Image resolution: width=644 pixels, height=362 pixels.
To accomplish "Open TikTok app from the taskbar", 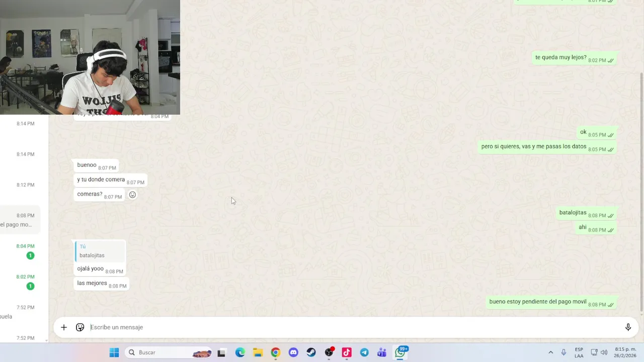I will pyautogui.click(x=347, y=352).
